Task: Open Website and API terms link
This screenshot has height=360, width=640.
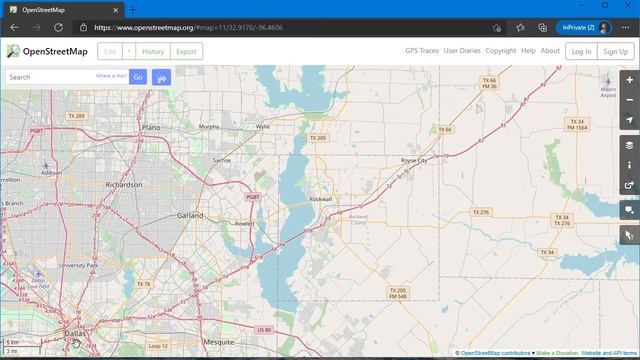Action: 609,353
